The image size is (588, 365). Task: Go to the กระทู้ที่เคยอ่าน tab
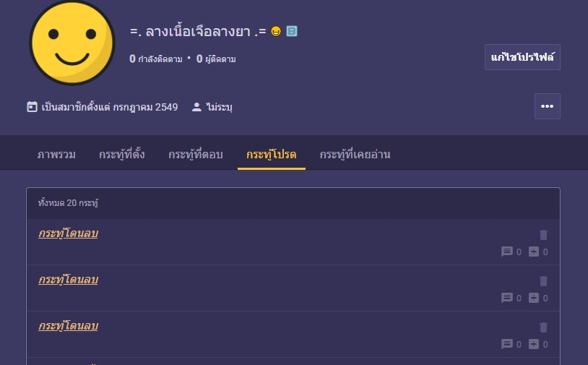(355, 155)
